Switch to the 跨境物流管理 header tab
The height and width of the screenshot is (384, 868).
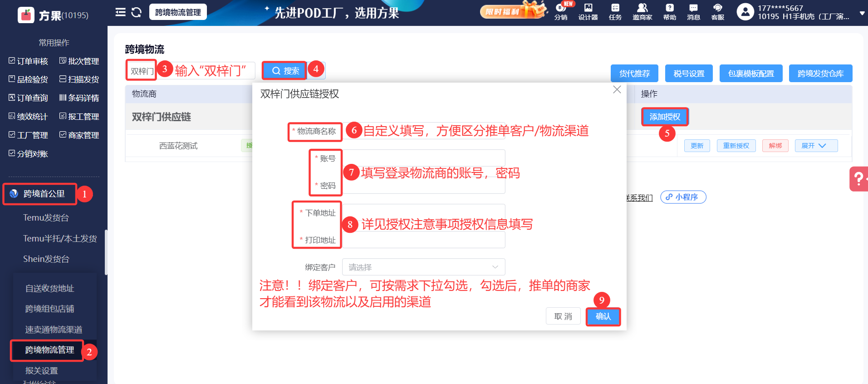coord(178,12)
